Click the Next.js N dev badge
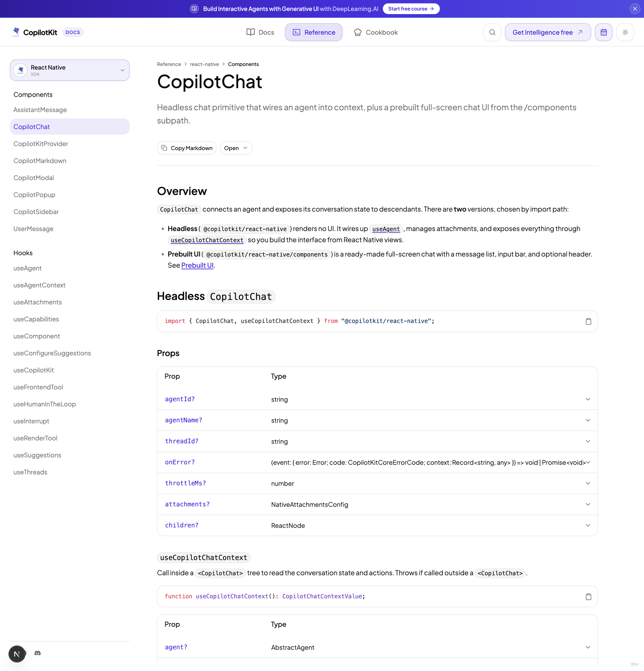This screenshot has width=644, height=671. click(x=17, y=654)
